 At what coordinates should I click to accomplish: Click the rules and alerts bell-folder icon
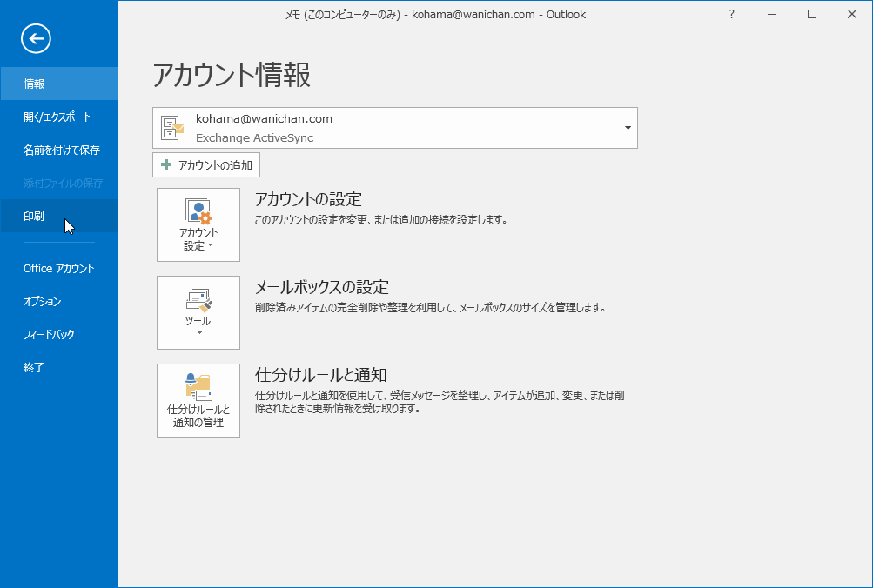198,387
